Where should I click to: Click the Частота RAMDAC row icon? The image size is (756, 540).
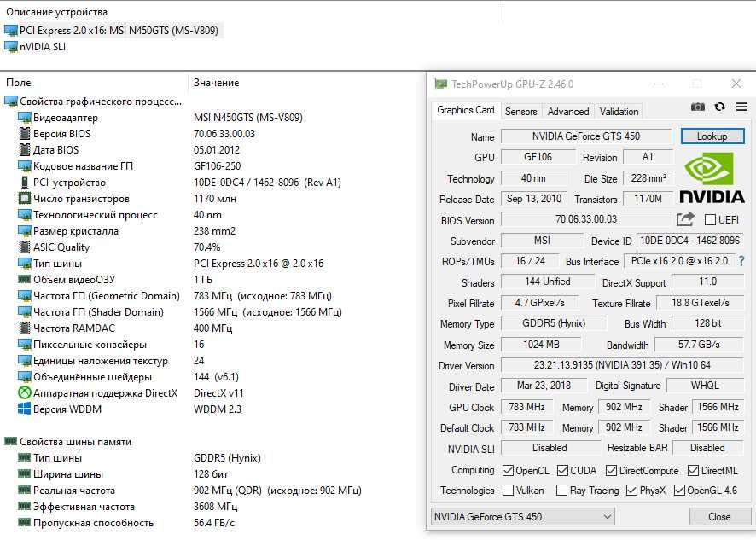pos(24,328)
